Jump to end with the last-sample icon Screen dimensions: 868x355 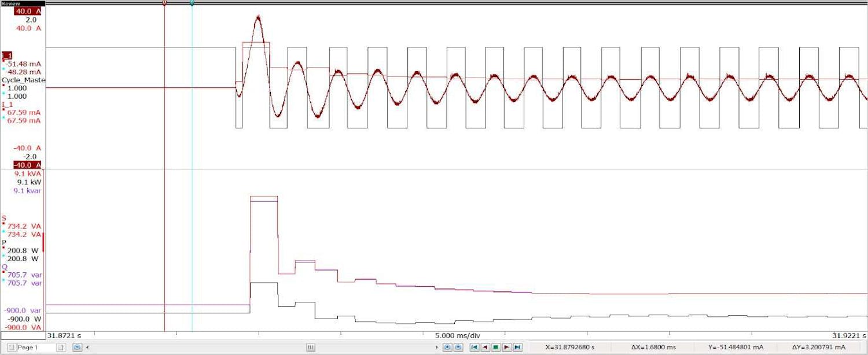coord(517,347)
